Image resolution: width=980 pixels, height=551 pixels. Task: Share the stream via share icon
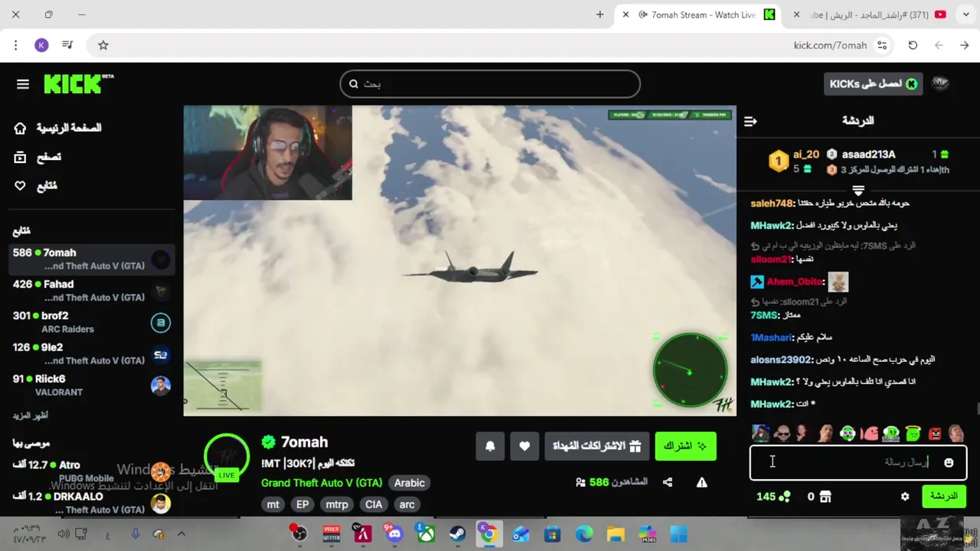[668, 482]
